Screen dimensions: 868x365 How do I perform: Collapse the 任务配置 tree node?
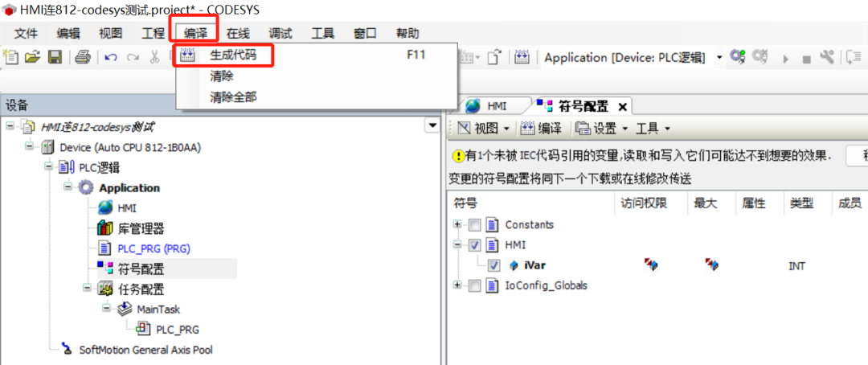[87, 289]
